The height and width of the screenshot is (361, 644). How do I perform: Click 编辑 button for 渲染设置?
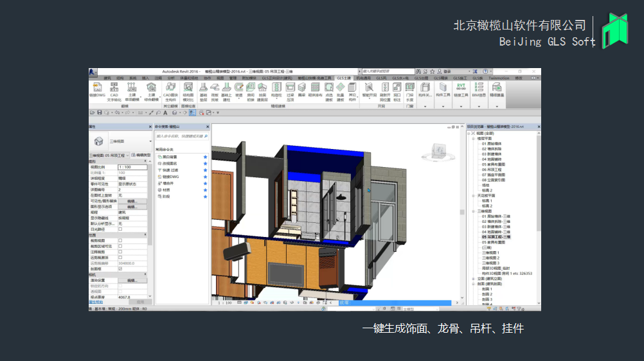pyautogui.click(x=132, y=281)
